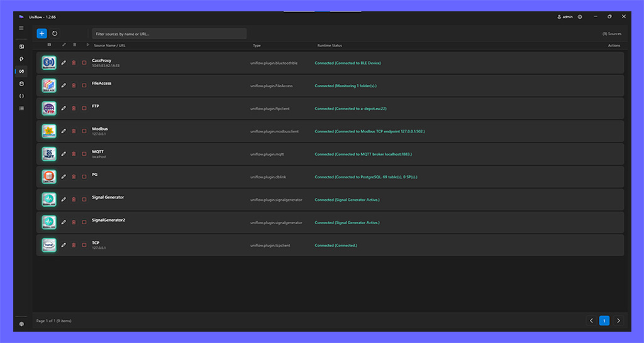The width and height of the screenshot is (644, 343).
Task: Click the MQTT plugin thumbnail
Action: [x=49, y=154]
